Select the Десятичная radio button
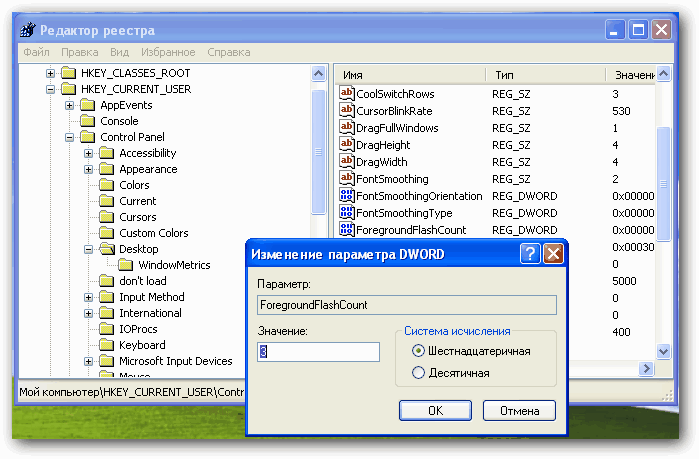699x459 pixels. pos(418,372)
